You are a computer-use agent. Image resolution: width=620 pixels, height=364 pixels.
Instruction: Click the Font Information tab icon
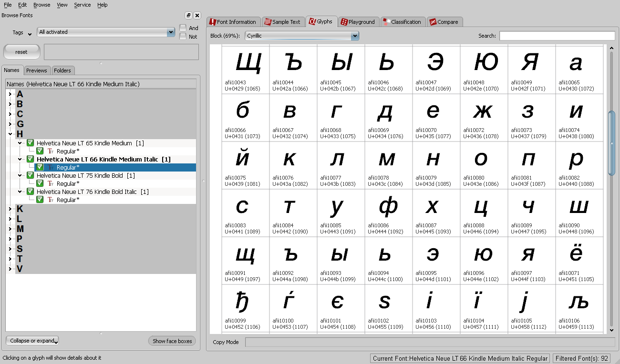click(213, 22)
